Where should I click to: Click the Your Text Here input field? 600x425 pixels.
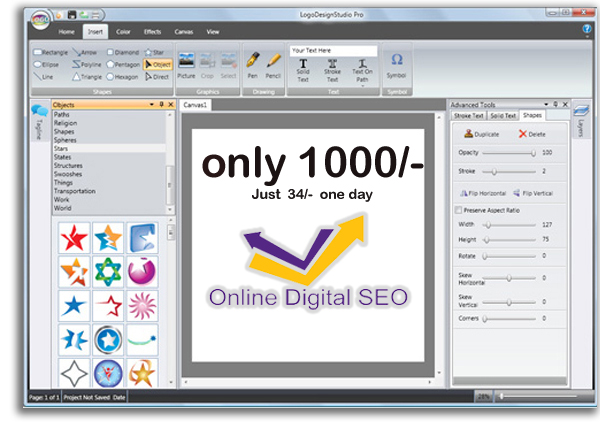click(x=333, y=50)
